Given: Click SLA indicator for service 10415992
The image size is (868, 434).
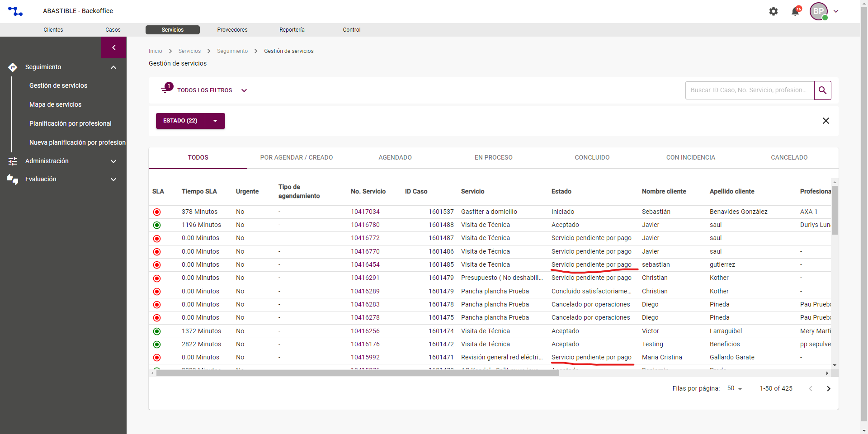Looking at the screenshot, I should 157,358.
